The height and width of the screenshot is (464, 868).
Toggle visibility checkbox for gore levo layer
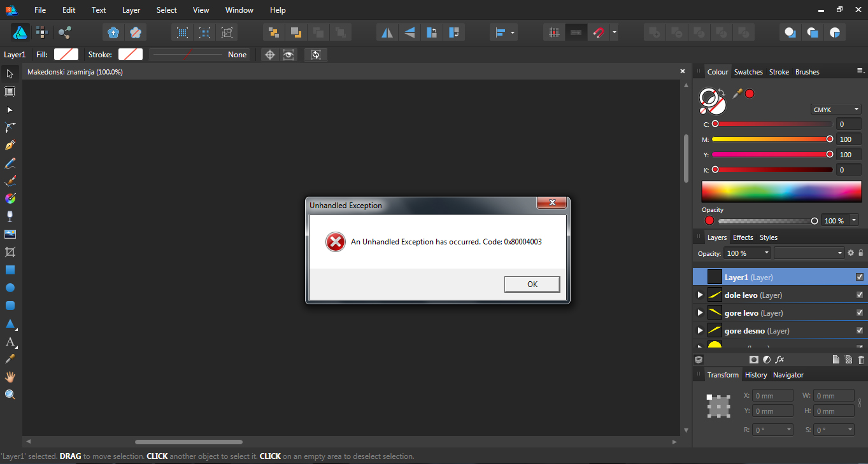click(860, 313)
